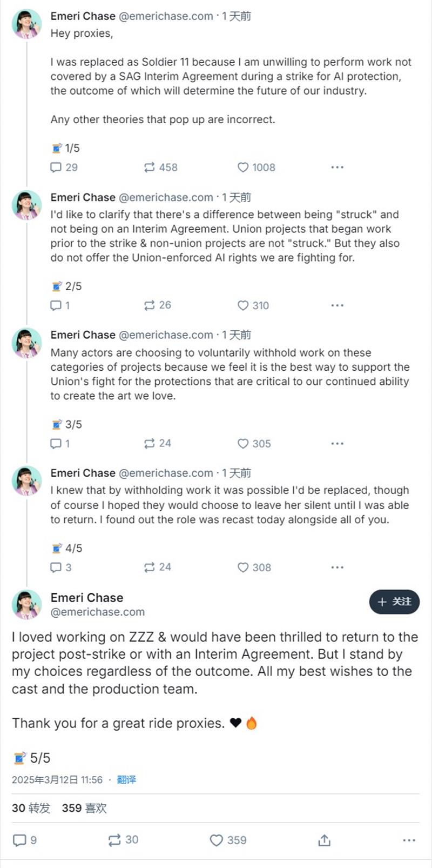Open the @emerichase.com handle under the 5/5 post
Image resolution: width=432 pixels, height=868 pixels.
97,612
